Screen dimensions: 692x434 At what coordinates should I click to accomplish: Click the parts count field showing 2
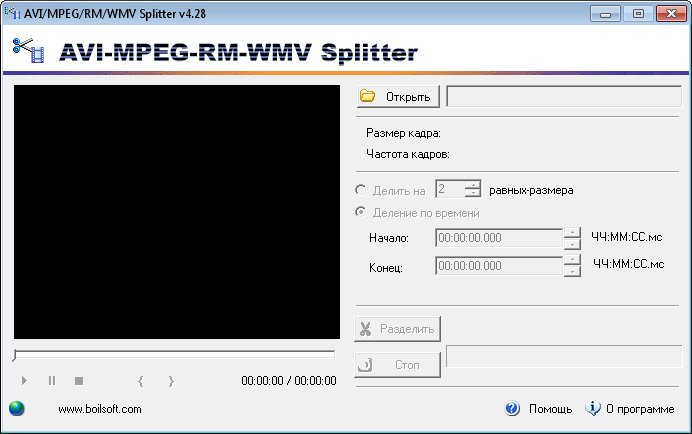click(450, 189)
